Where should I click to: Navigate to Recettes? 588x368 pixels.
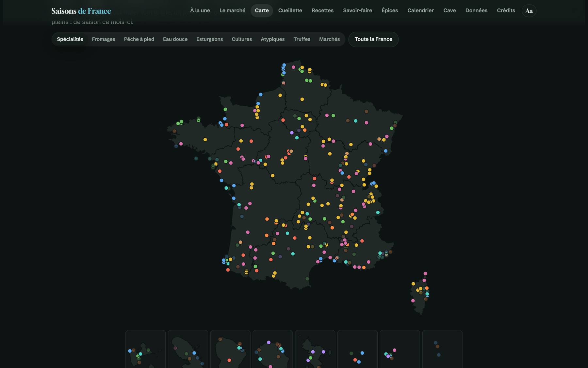(322, 10)
